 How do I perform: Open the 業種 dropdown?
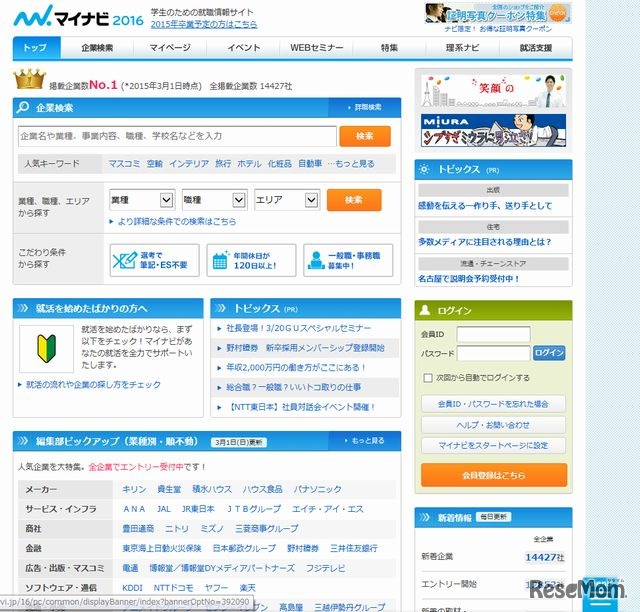coord(142,200)
